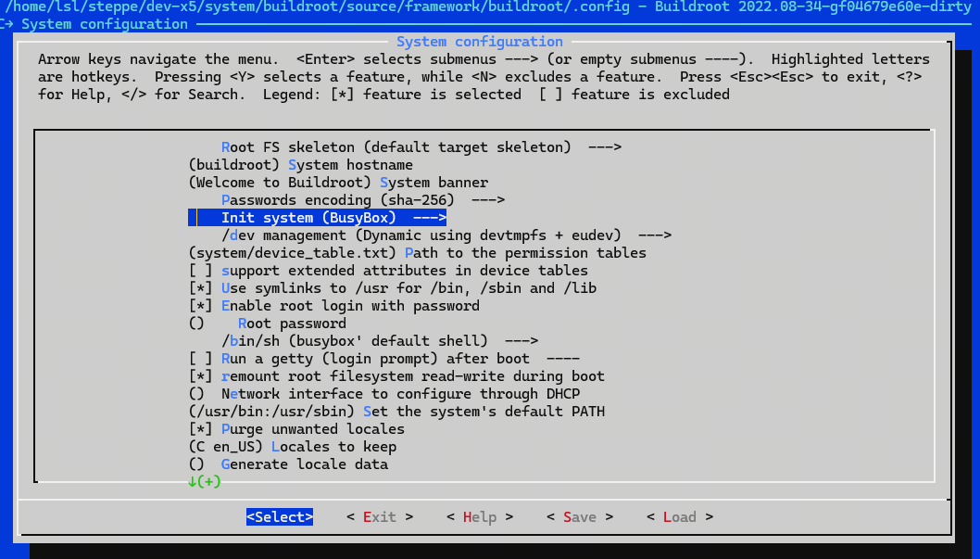Viewport: 980px width, 559px height.
Task: Click the .config file path title line
Action: coord(488,7)
